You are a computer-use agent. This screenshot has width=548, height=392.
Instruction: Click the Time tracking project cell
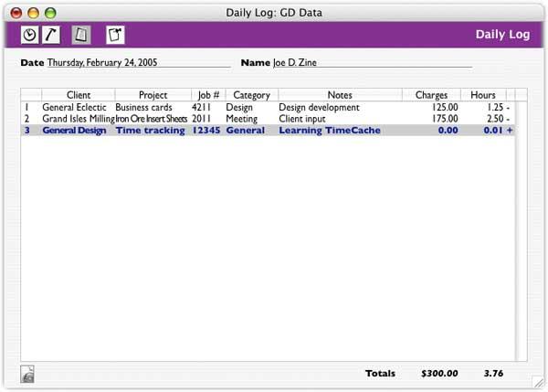coord(151,130)
